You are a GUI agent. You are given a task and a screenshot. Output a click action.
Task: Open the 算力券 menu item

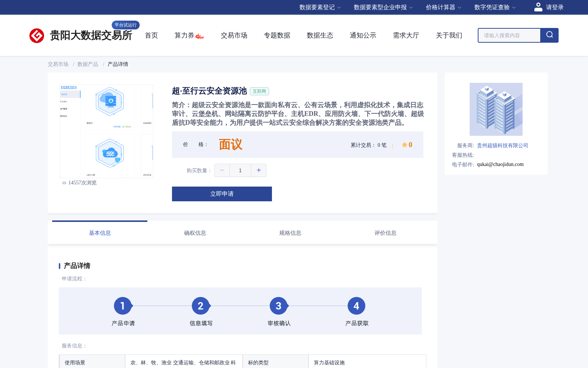click(x=184, y=35)
